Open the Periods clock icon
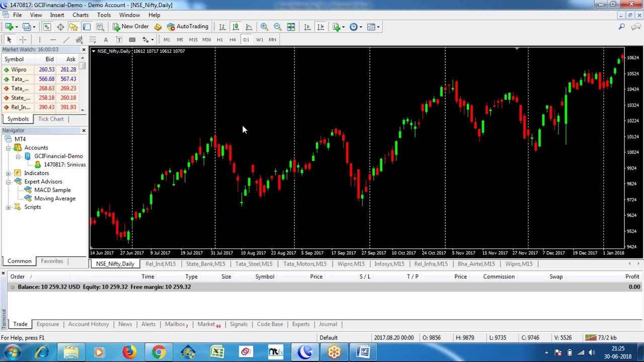Image resolution: width=644 pixels, height=362 pixels. pyautogui.click(x=354, y=27)
